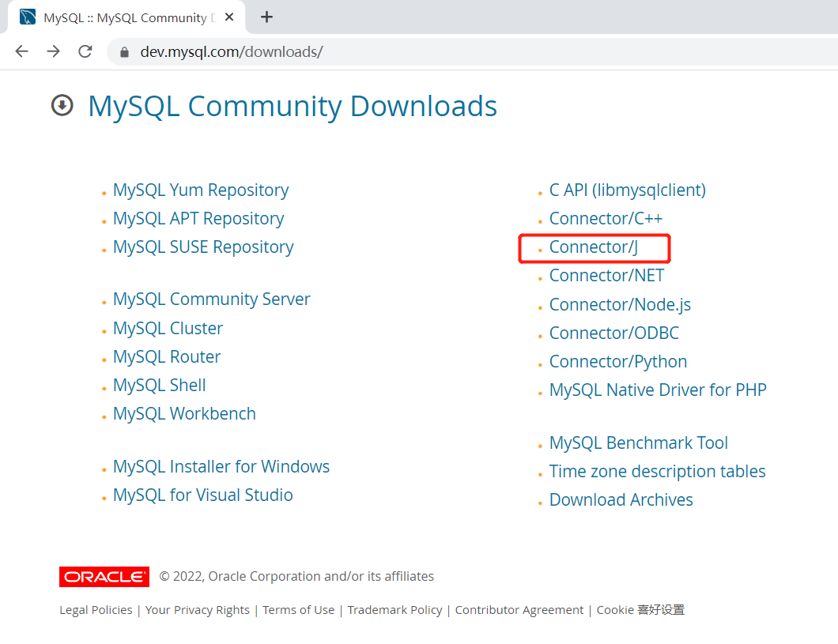Go back with the browser back arrow

tap(22, 51)
